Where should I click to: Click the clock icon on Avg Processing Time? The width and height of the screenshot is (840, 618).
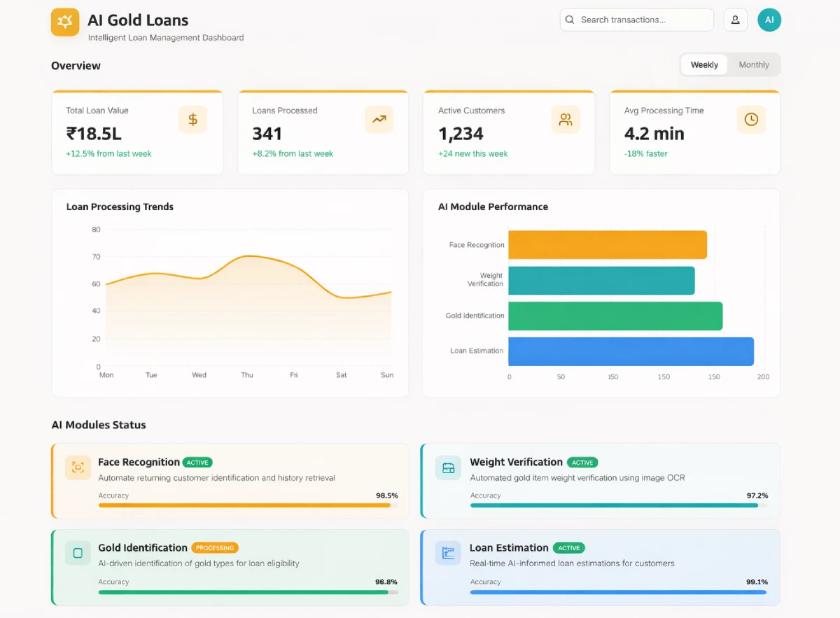(x=751, y=119)
